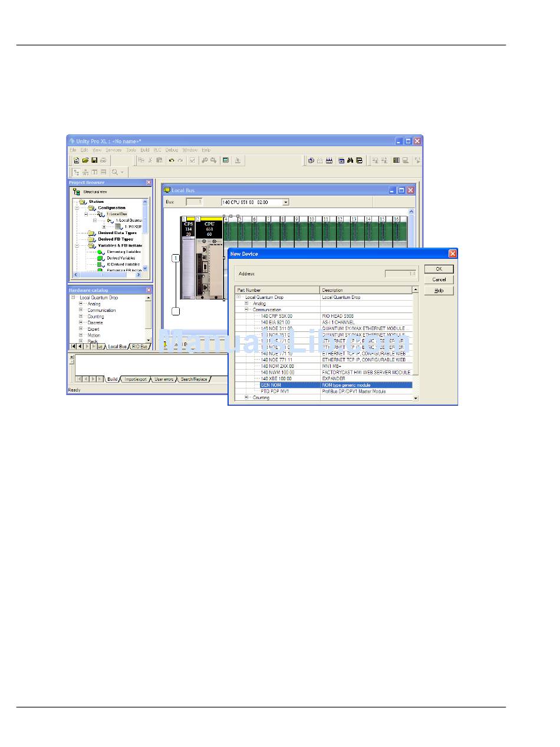Expand Expert in Hardware catalog
The width and height of the screenshot is (560, 747).
[x=81, y=329]
